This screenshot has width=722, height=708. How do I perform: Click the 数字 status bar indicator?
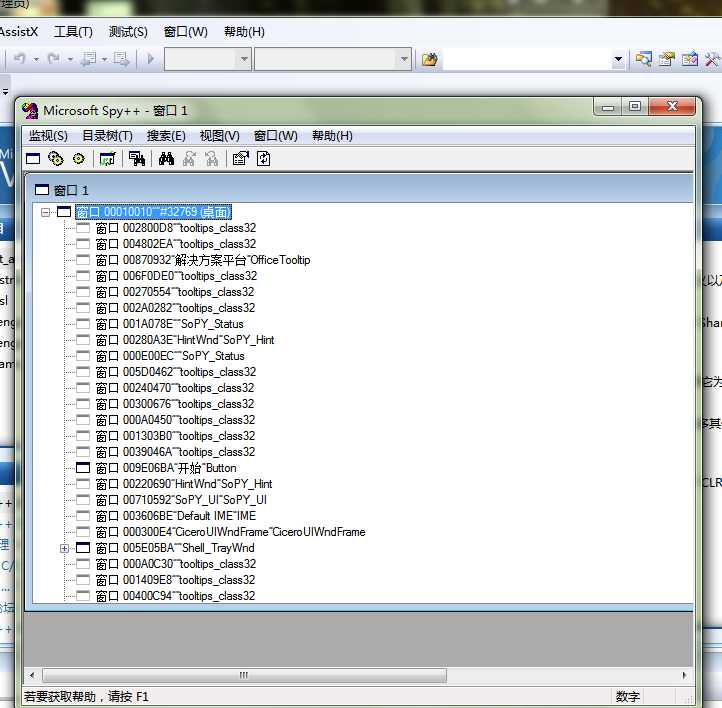tap(628, 696)
